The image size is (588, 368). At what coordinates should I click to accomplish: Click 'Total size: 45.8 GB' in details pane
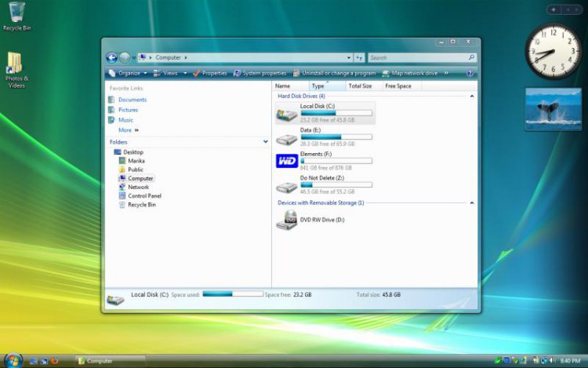[379, 295]
